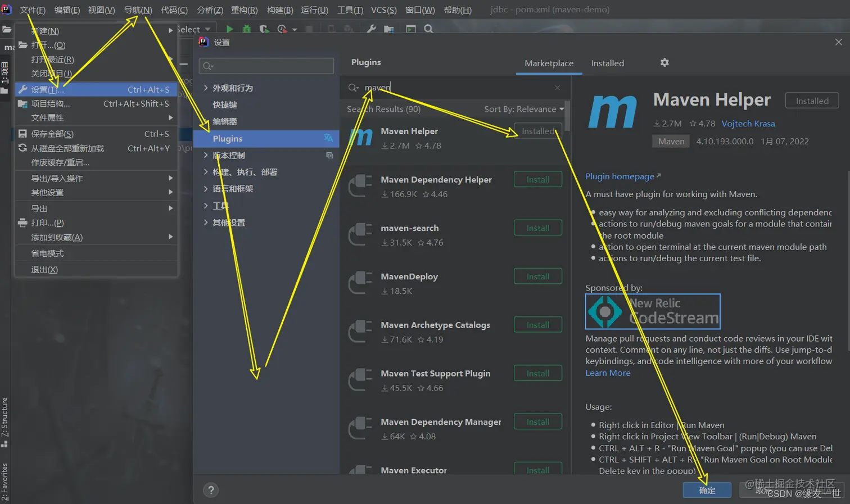Image resolution: width=850 pixels, height=504 pixels.
Task: Open the 导出/导入操作 submenu
Action: point(96,178)
